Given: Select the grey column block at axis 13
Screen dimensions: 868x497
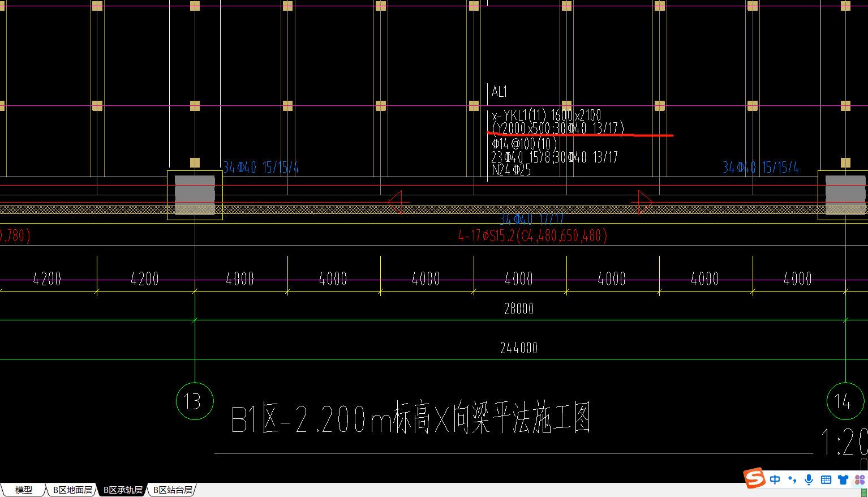Looking at the screenshot, I should click(x=195, y=195).
